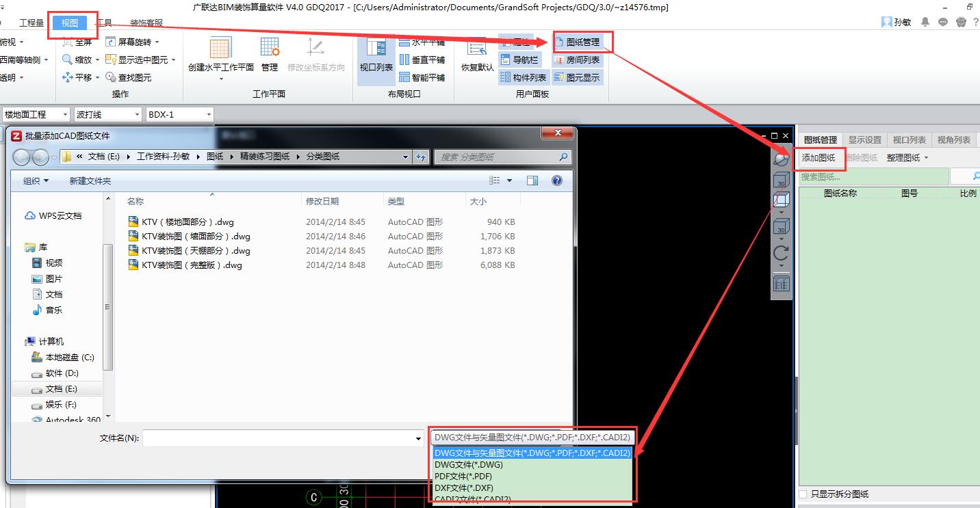The image size is (980, 508).
Task: Select file KTV装饰图(完整版).dwg
Action: pyautogui.click(x=185, y=265)
